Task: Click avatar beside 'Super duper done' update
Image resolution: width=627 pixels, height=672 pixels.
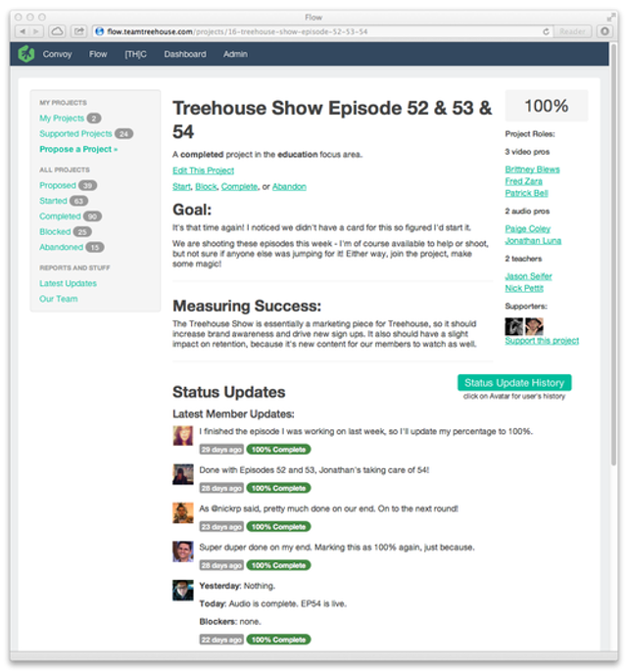Action: tap(183, 552)
